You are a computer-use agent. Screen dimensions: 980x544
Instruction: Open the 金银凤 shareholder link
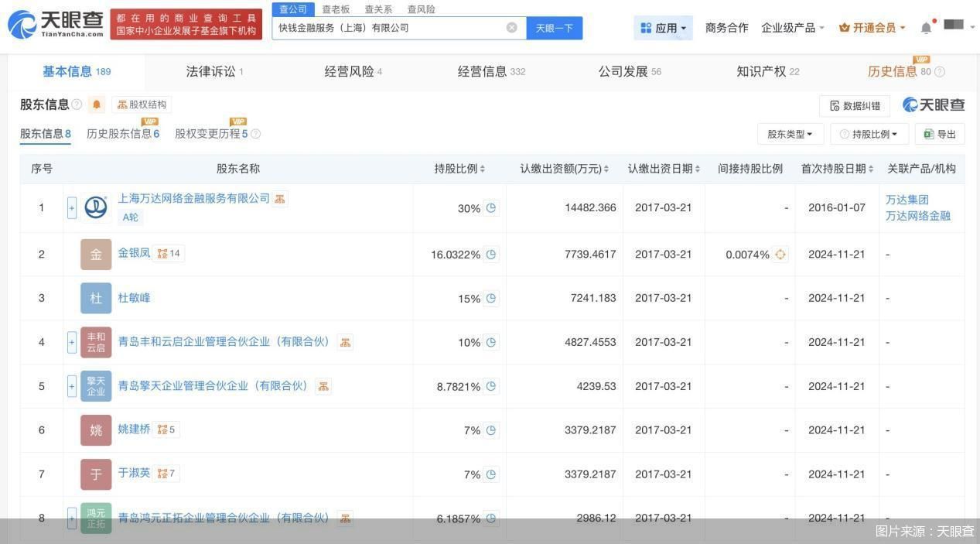pyautogui.click(x=134, y=253)
